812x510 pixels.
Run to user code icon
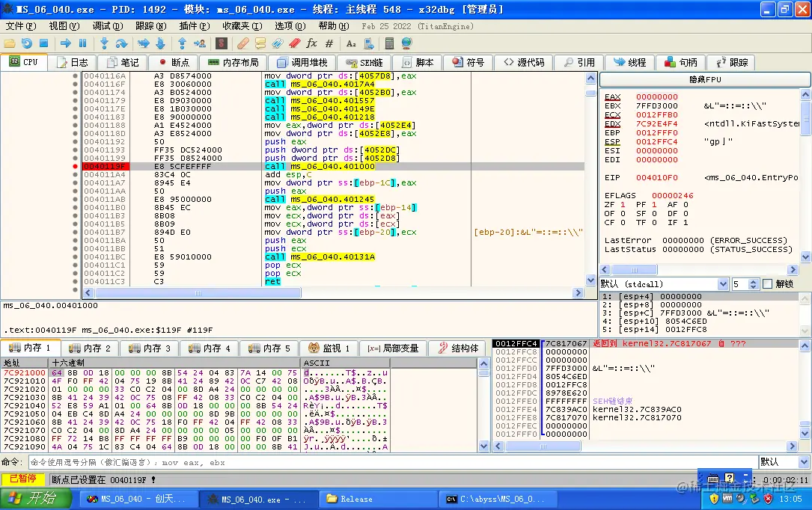199,43
